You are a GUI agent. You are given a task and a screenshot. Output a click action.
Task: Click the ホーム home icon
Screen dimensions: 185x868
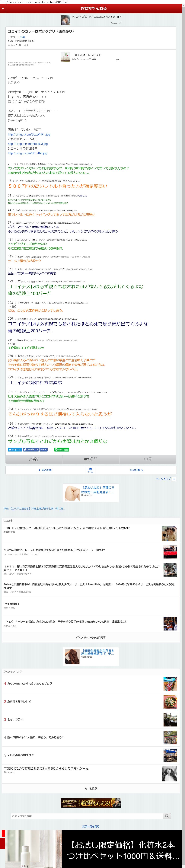(x=90, y=470)
